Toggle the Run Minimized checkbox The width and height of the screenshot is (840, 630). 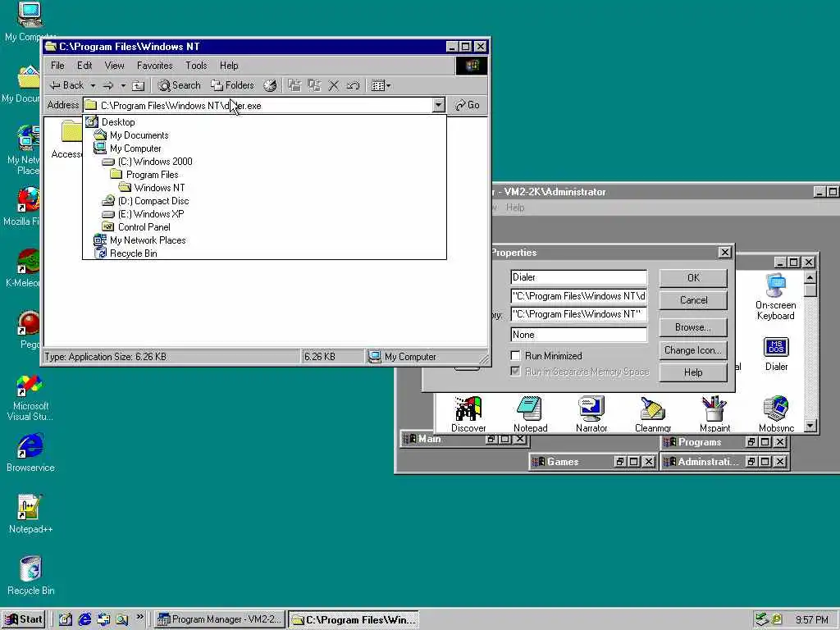point(515,356)
